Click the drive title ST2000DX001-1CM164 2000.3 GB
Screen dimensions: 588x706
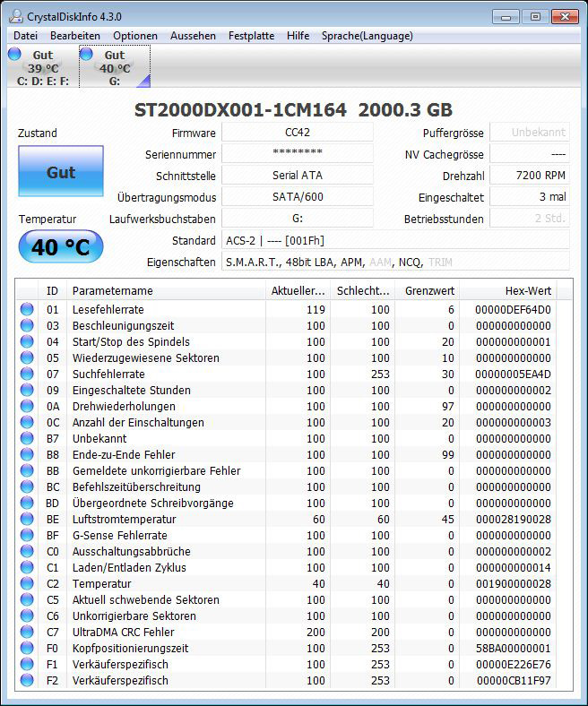click(x=293, y=110)
